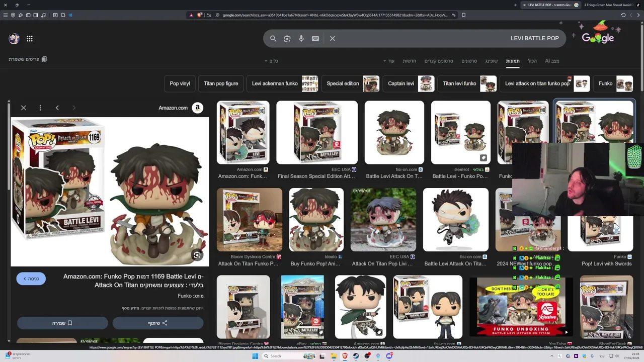This screenshot has height=362, width=644.
Task: Reload the page
Action: click(x=623, y=15)
